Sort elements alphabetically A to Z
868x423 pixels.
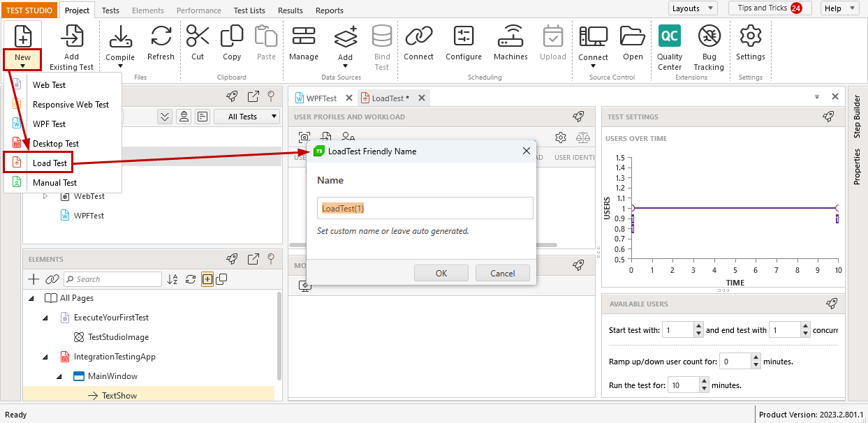[x=173, y=279]
